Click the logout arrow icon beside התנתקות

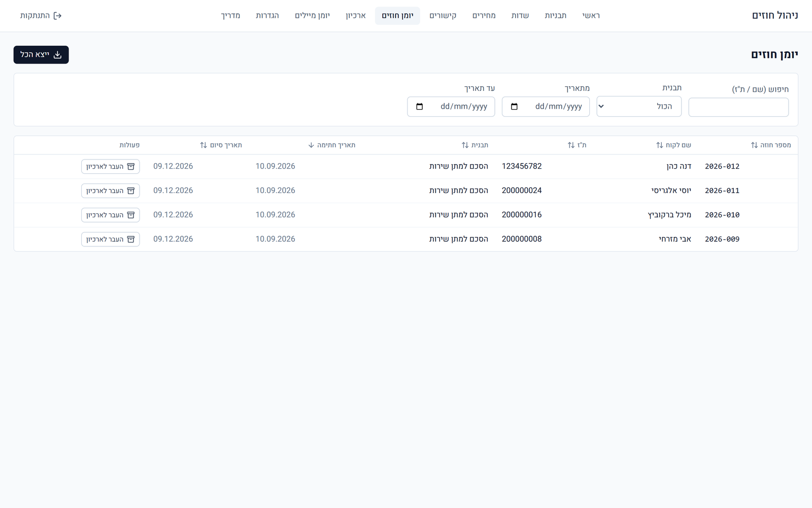click(x=57, y=16)
